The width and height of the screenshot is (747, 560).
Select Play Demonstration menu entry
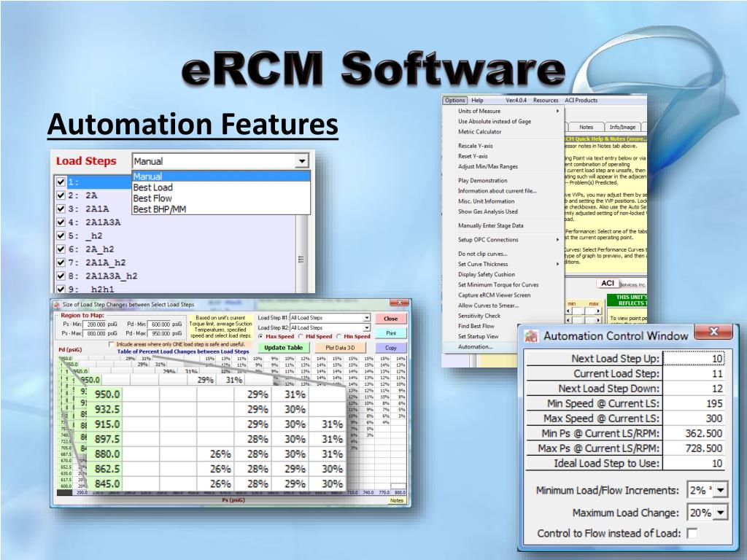(x=503, y=181)
